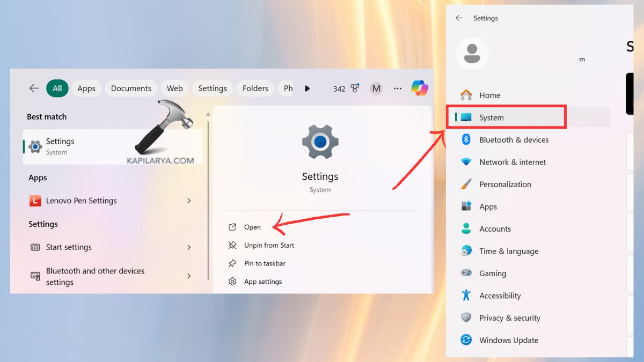Click the Lenovo Pen Settings app icon
The image size is (644, 362).
coord(34,200)
